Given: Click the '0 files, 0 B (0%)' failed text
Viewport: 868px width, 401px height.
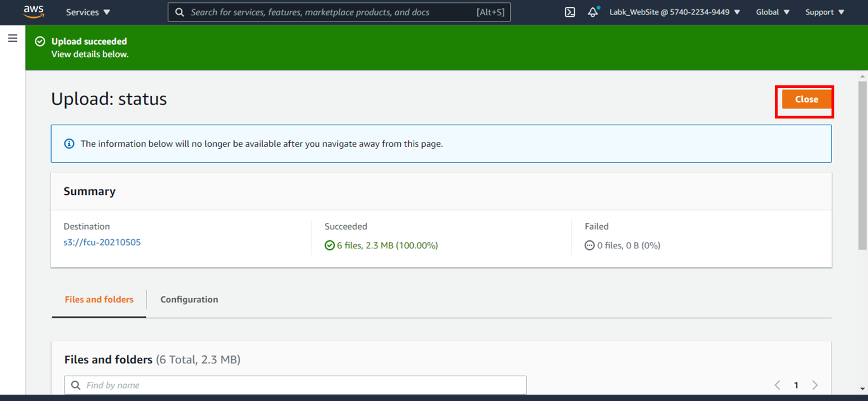Looking at the screenshot, I should point(628,245).
